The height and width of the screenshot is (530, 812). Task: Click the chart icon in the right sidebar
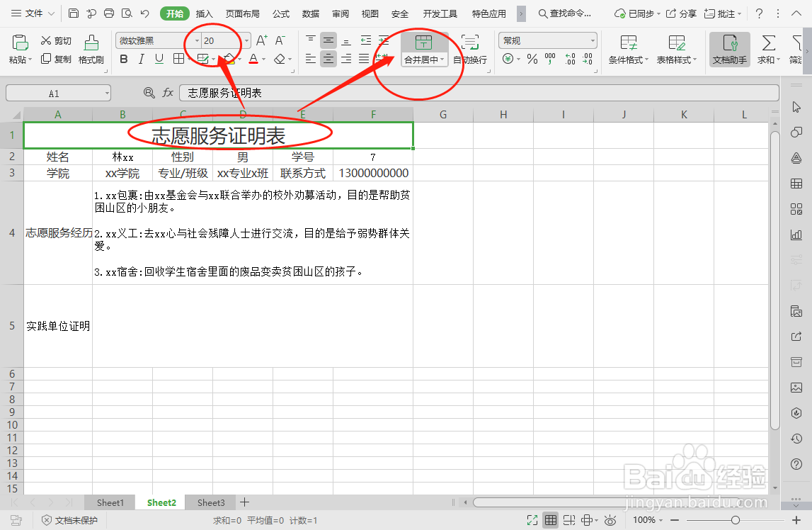[796, 234]
